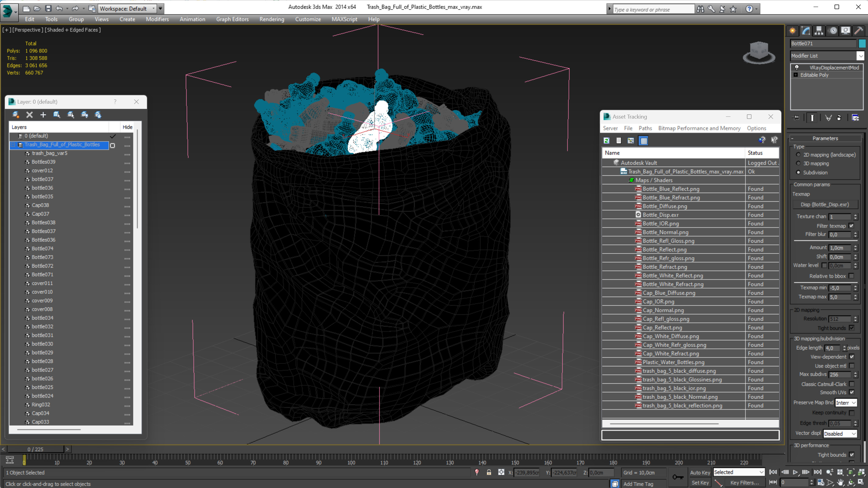
Task: Open Preserve Map Bnd dropdown
Action: pyautogui.click(x=846, y=403)
